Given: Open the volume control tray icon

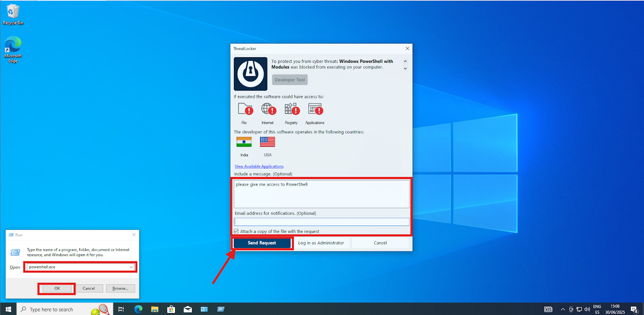Looking at the screenshot, I should pos(587,309).
